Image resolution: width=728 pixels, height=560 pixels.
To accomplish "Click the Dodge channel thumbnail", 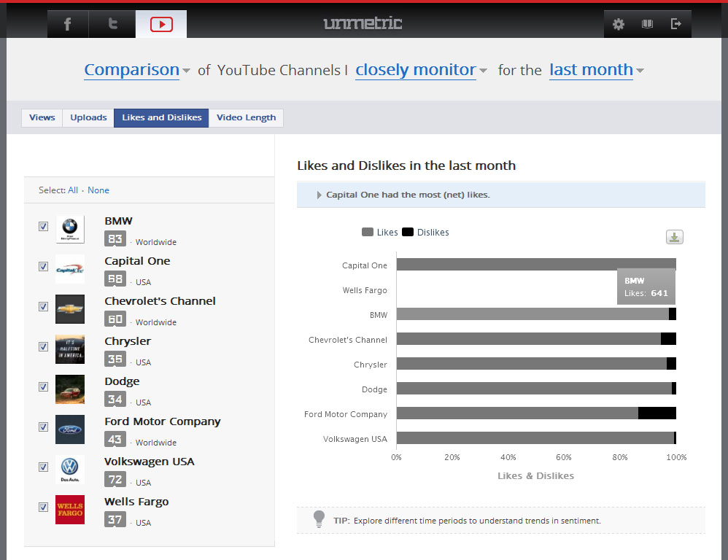I will 70,389.
